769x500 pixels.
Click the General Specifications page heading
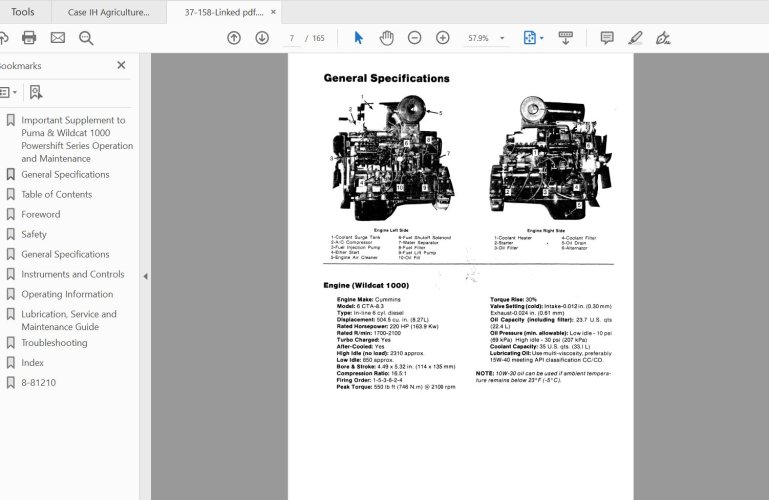tap(386, 78)
